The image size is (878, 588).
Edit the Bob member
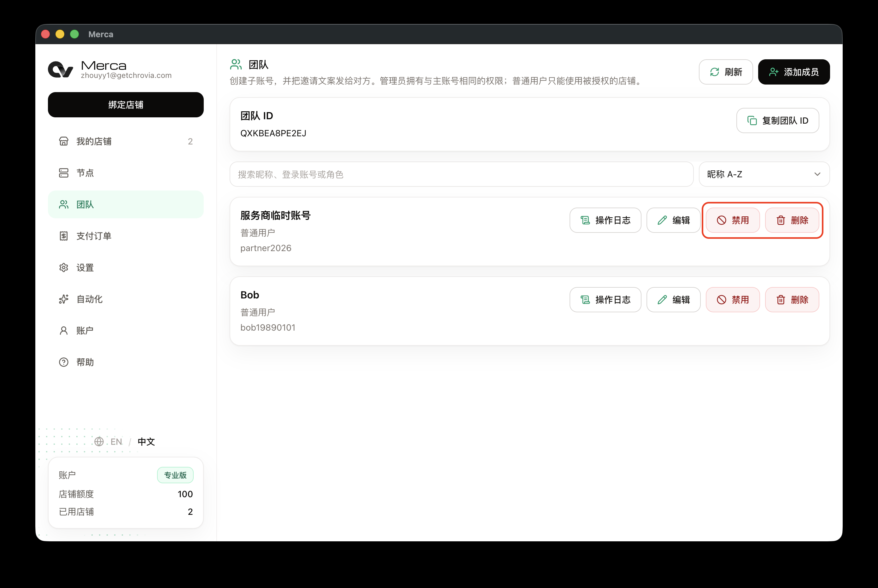(x=673, y=300)
